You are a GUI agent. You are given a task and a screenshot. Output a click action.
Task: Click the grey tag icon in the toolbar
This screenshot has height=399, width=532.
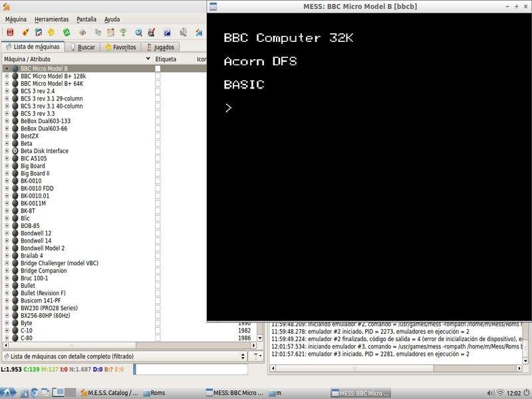click(98, 32)
